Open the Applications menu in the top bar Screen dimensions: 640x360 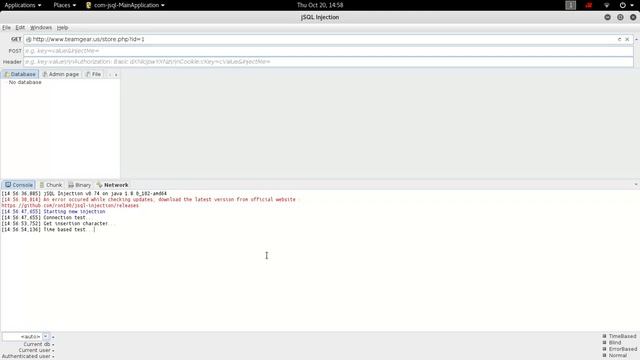point(23,5)
